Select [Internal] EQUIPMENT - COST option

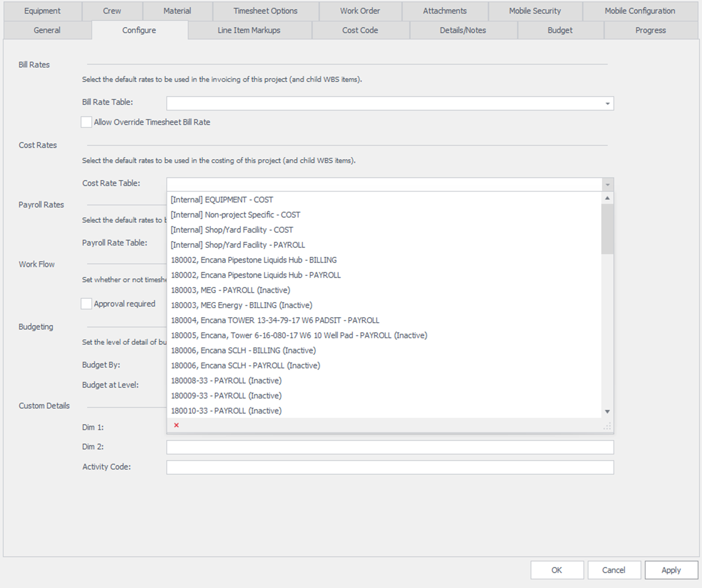[222, 200]
